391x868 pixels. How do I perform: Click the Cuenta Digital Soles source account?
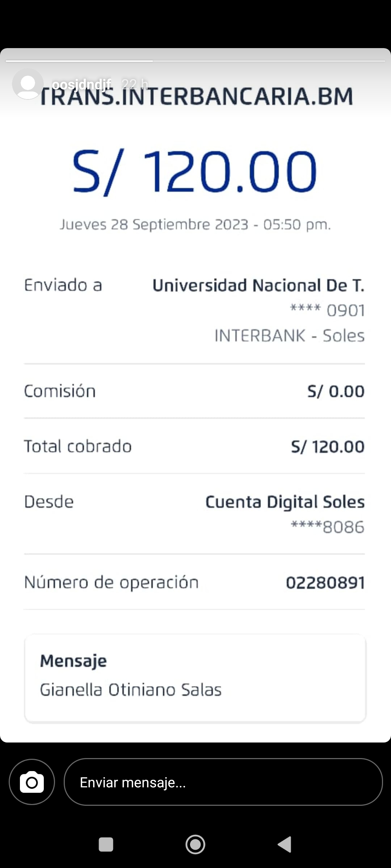(285, 502)
